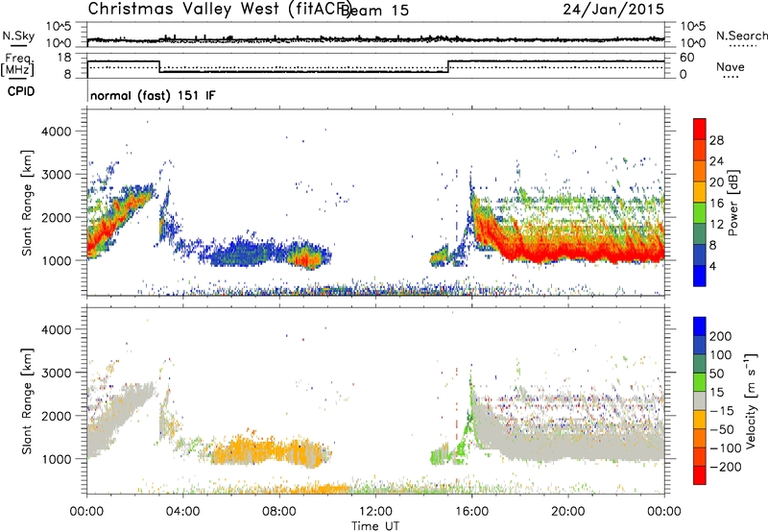
Task: Click the power panel's "Slant Range [km]" label
Action: pyautogui.click(x=27, y=203)
